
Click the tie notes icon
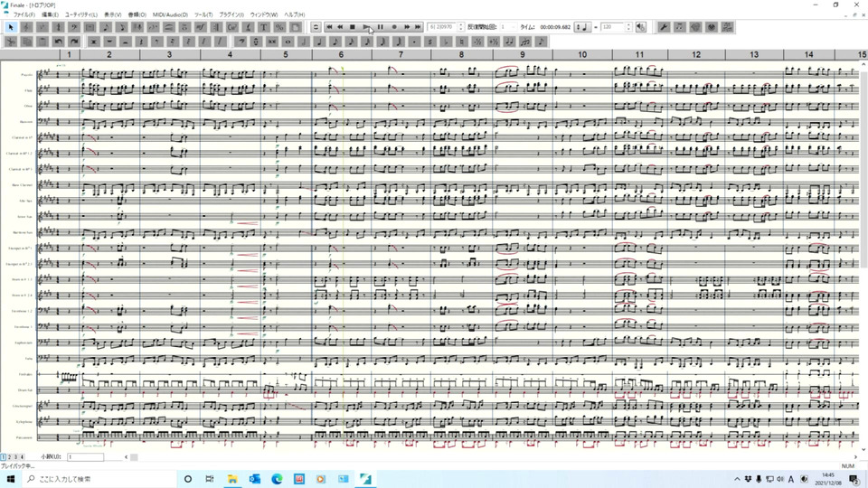click(x=509, y=42)
